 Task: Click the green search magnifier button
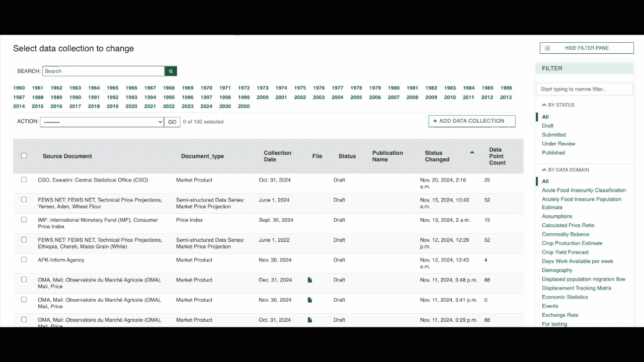(171, 71)
